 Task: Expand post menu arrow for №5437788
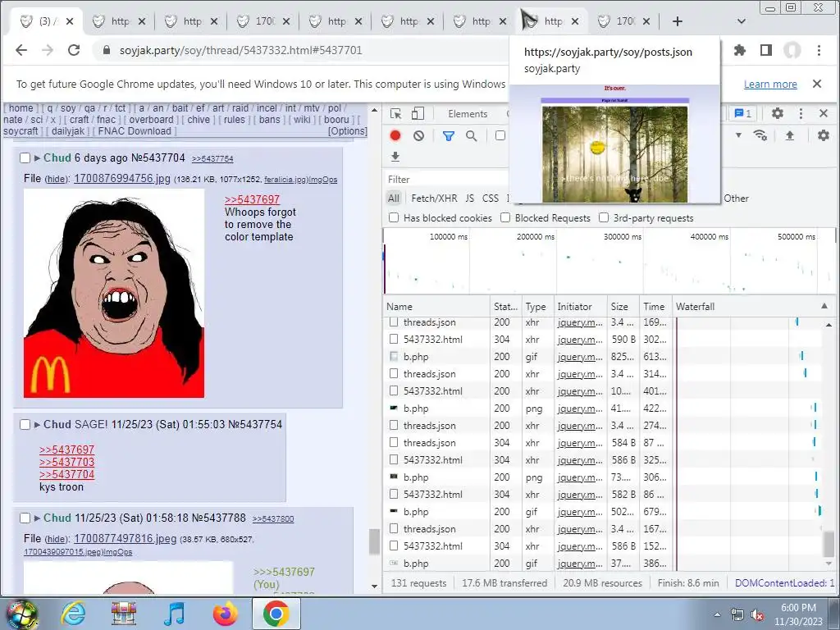[37, 518]
